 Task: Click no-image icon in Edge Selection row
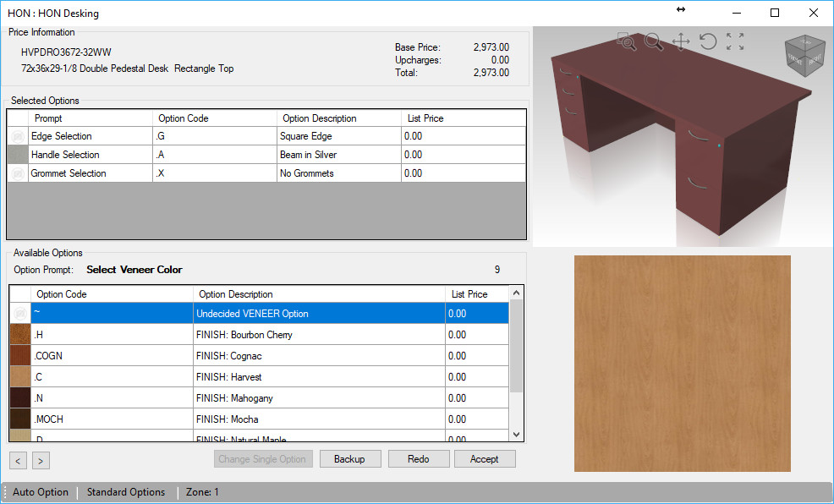18,137
